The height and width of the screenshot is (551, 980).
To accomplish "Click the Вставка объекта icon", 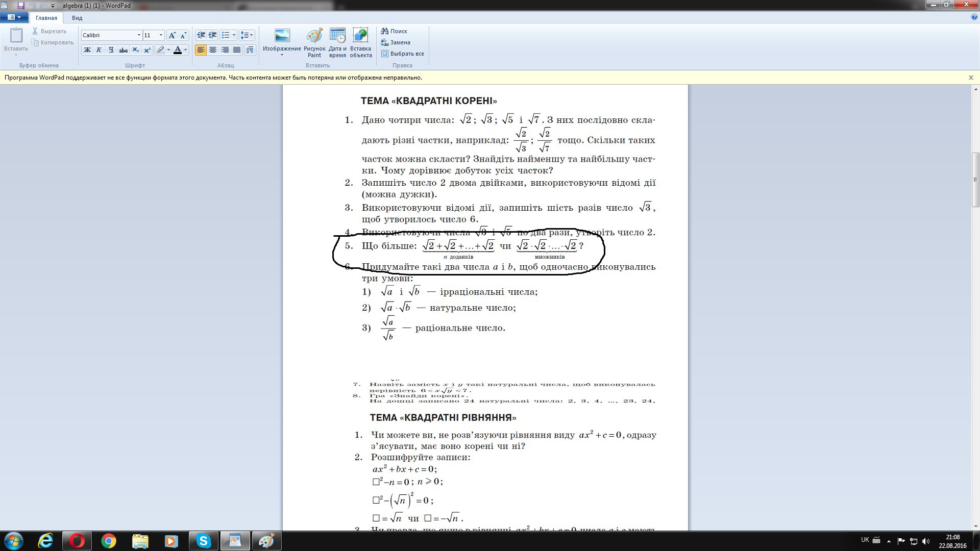I will (360, 42).
